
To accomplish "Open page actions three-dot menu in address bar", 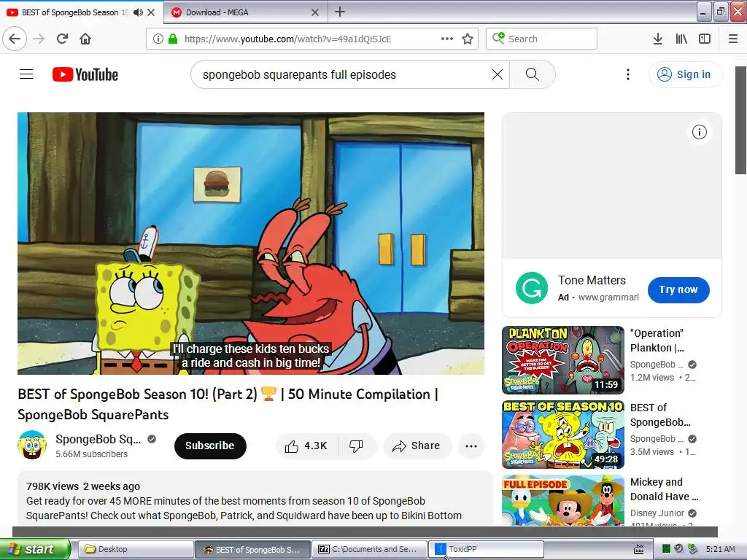I will [447, 39].
